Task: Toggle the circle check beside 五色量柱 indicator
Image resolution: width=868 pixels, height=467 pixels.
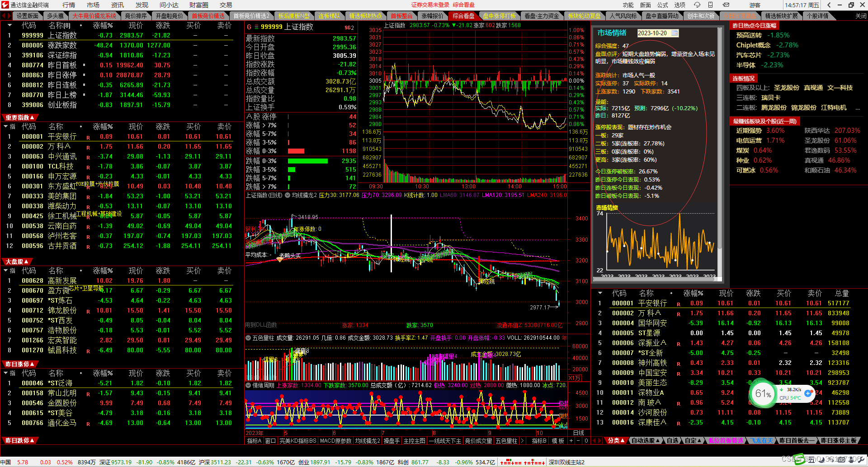Action: click(248, 338)
